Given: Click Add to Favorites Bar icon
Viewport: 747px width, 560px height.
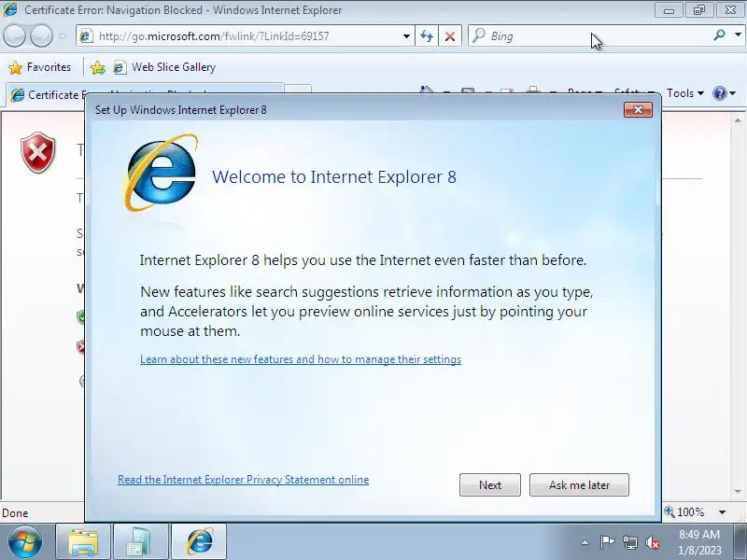Looking at the screenshot, I should pos(98,67).
